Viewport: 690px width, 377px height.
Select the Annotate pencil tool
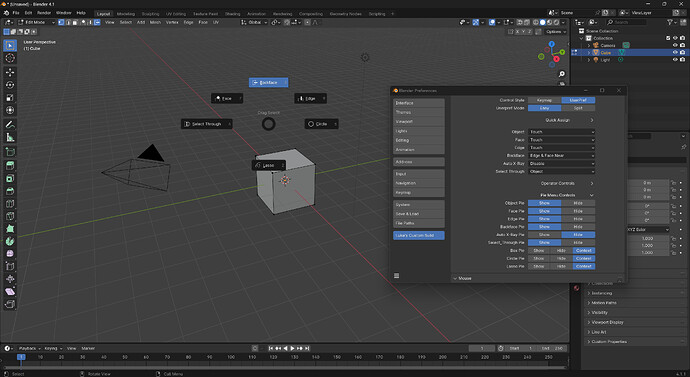click(10, 125)
